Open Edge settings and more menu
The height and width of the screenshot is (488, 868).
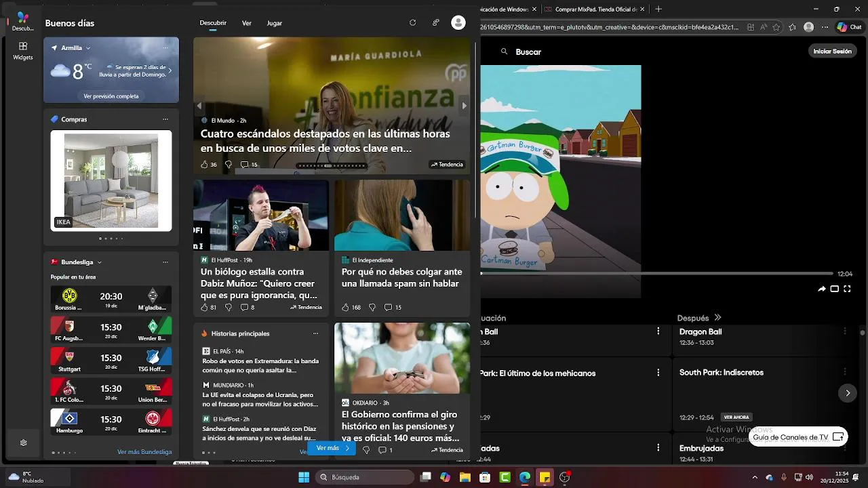(x=826, y=27)
